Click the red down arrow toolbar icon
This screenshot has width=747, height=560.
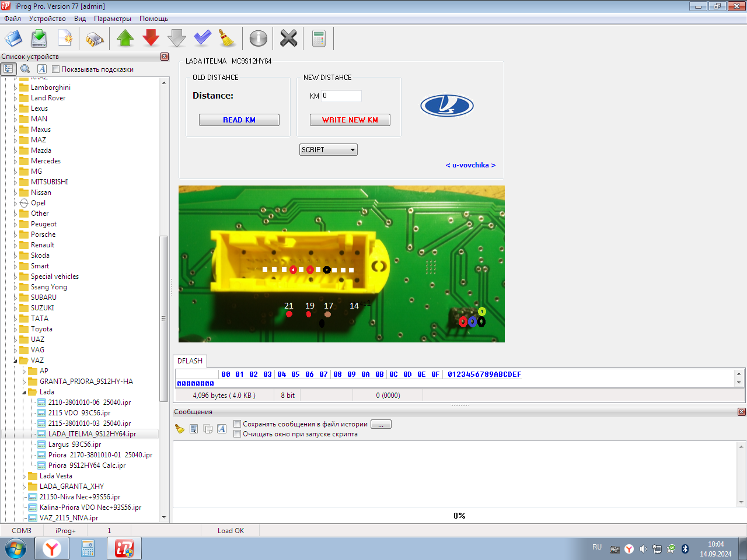(151, 38)
